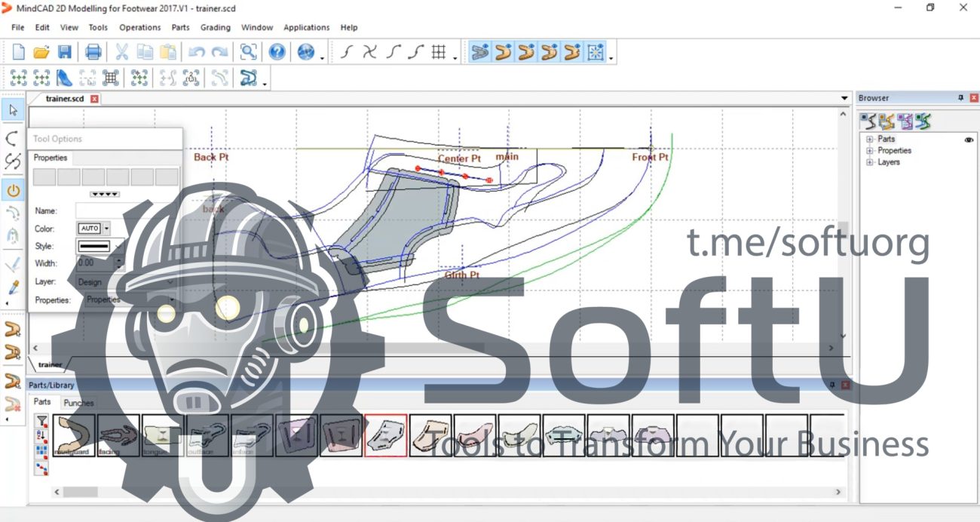Copy selection with the toolbar copy icon

click(145, 52)
